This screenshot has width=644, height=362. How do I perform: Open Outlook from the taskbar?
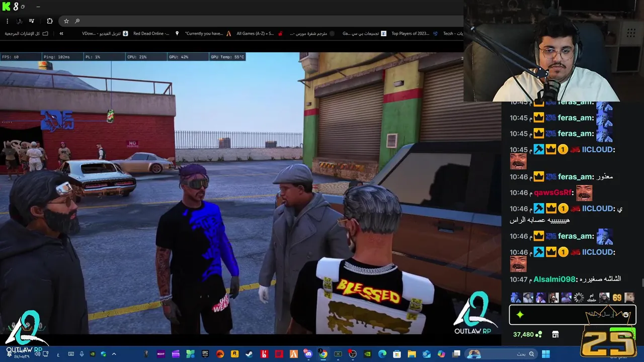point(426,354)
